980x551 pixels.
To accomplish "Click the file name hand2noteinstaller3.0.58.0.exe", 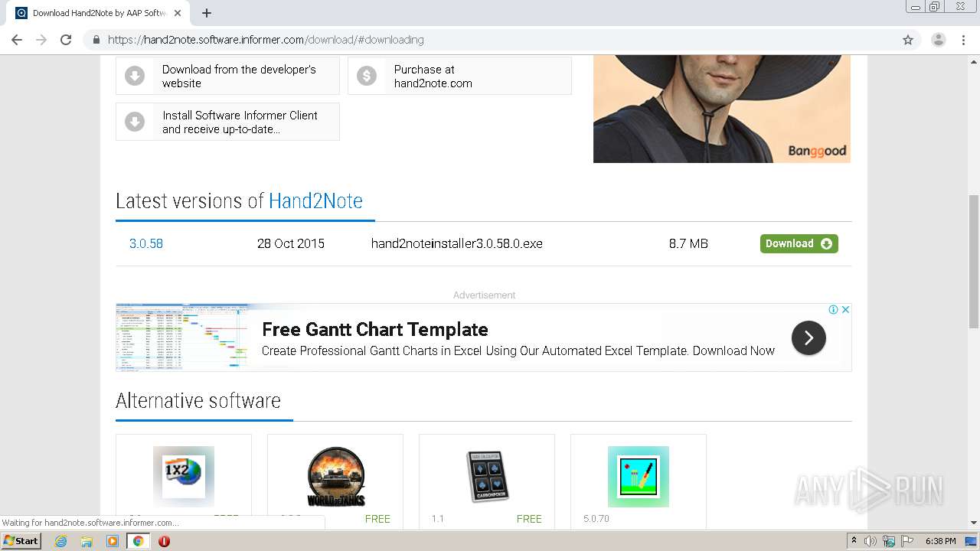I will point(457,243).
